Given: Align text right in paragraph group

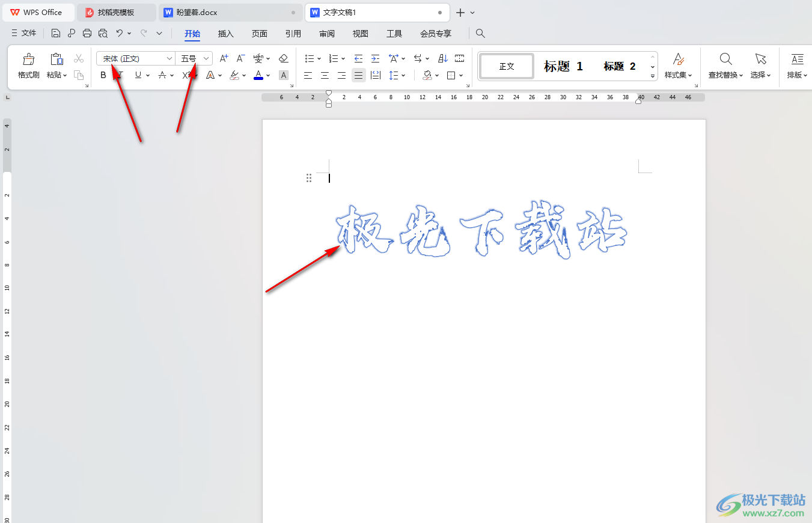Looking at the screenshot, I should coord(341,75).
